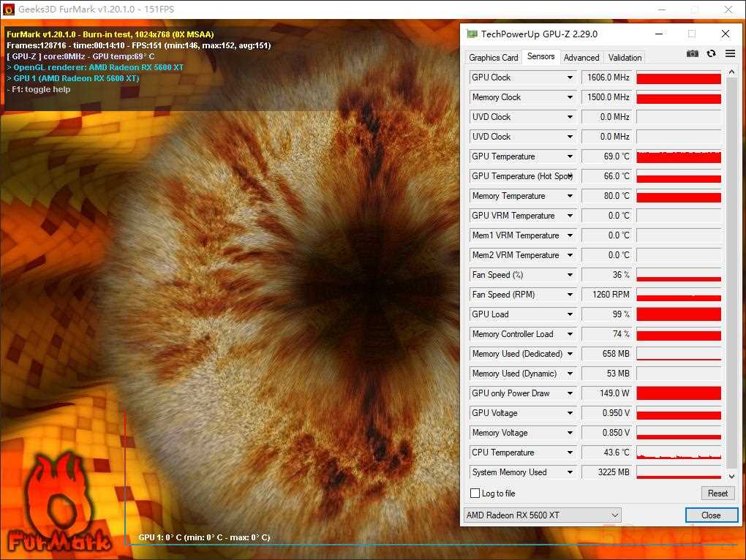The height and width of the screenshot is (560, 746).
Task: Click the GPU only Power Draw graph bar
Action: (x=679, y=393)
